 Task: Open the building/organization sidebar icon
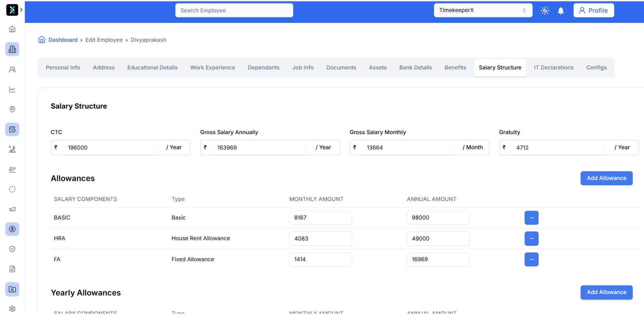(x=12, y=49)
